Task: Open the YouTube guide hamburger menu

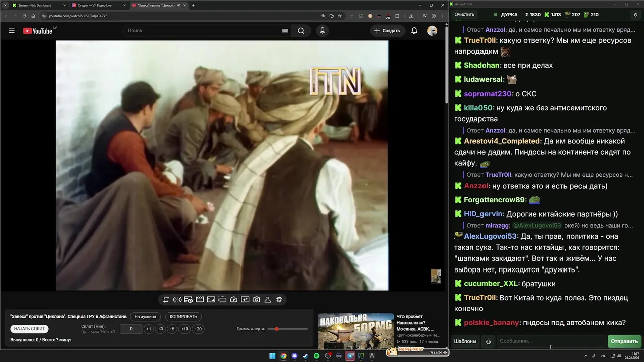Action: [x=12, y=31]
